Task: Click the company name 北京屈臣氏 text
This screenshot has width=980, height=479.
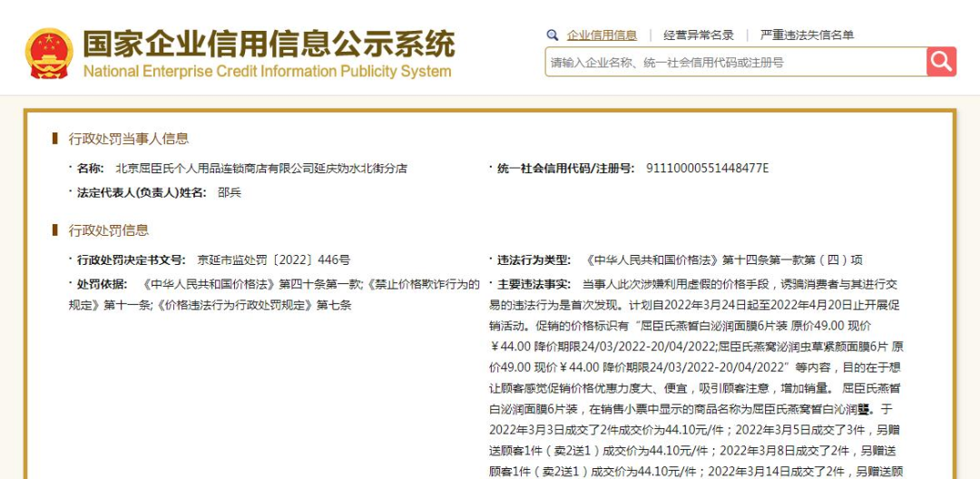Action: tap(261, 169)
